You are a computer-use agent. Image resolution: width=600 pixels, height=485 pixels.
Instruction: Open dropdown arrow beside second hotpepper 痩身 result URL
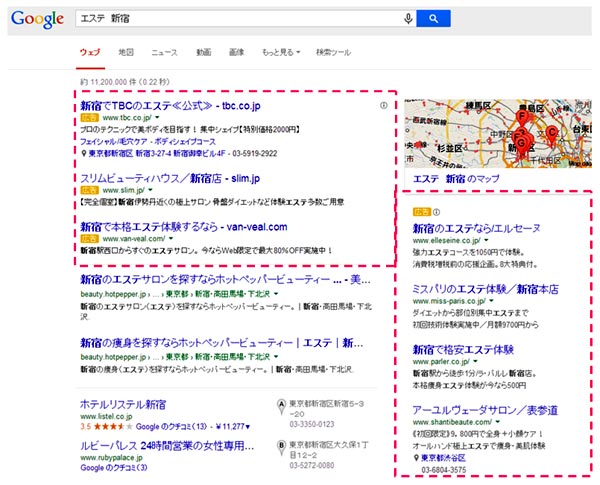pos(276,357)
